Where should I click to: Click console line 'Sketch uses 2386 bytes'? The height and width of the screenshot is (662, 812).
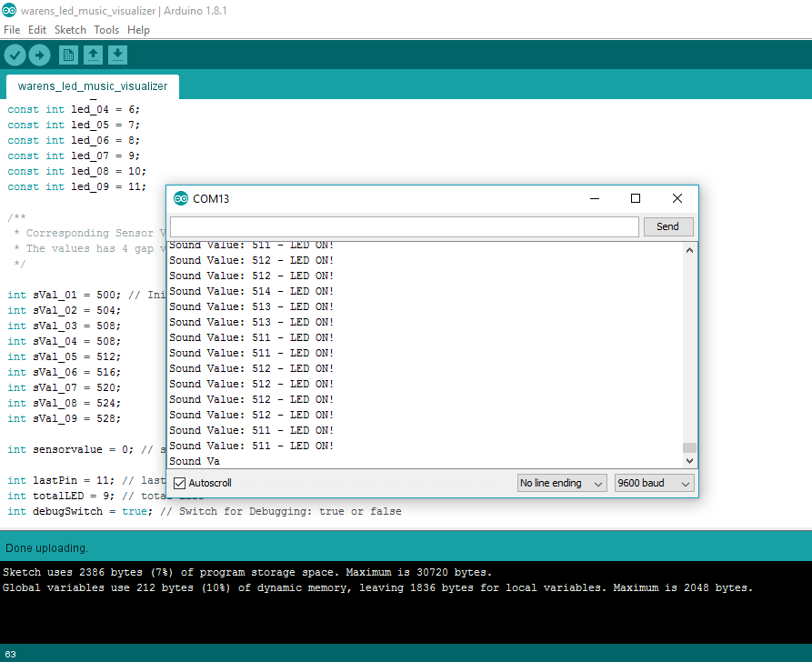pyautogui.click(x=247, y=572)
